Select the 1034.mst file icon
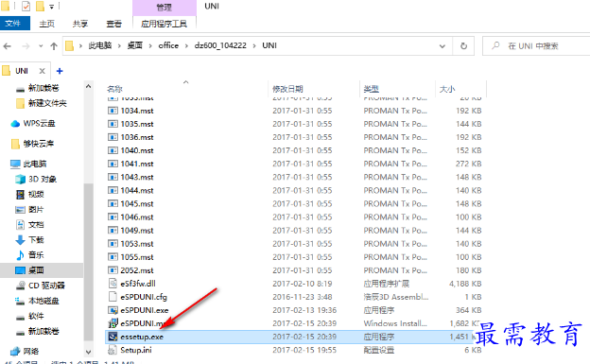The image size is (590, 364). [113, 111]
